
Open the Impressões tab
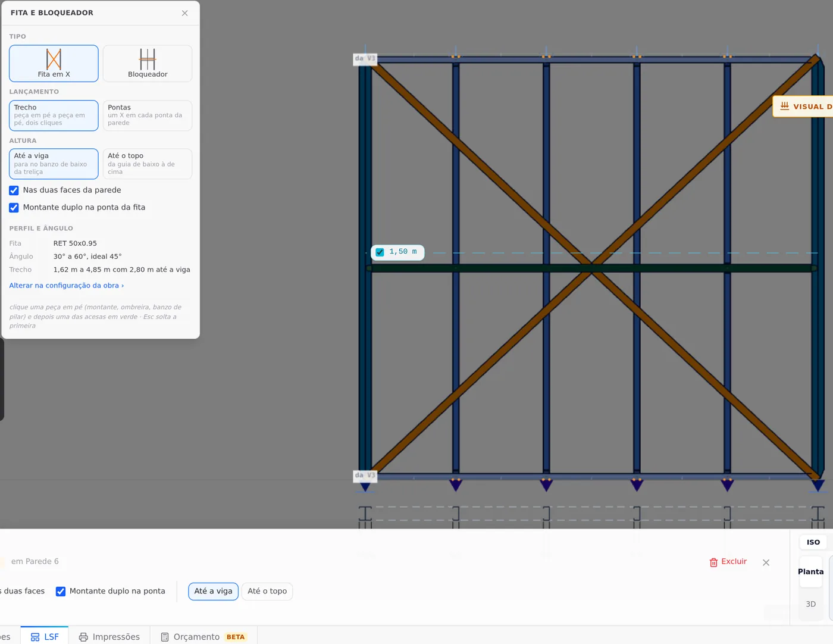[109, 636]
